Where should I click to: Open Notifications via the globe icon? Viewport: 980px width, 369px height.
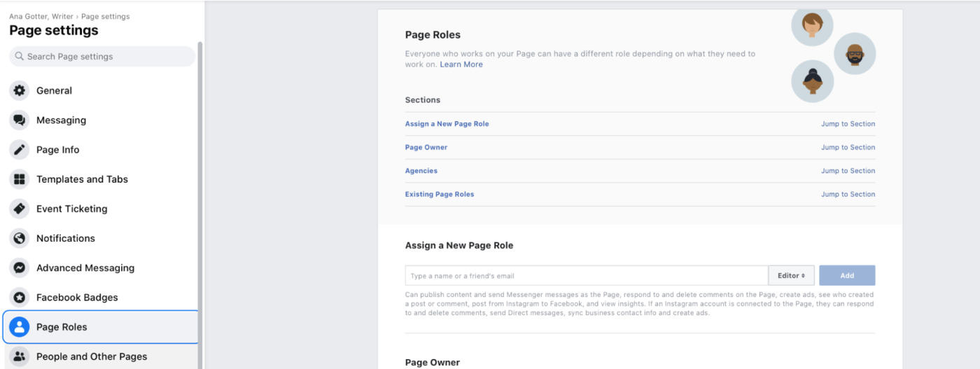pyautogui.click(x=20, y=238)
